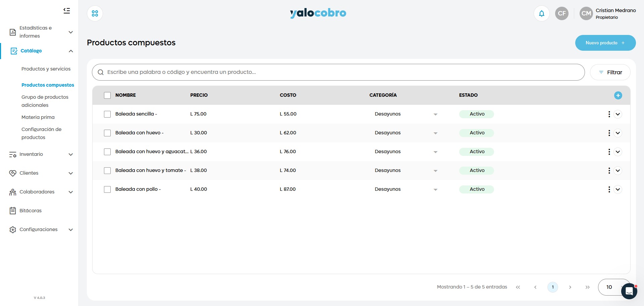Open the apps grid icon
Viewport: 644px width, 306px height.
(95, 13)
